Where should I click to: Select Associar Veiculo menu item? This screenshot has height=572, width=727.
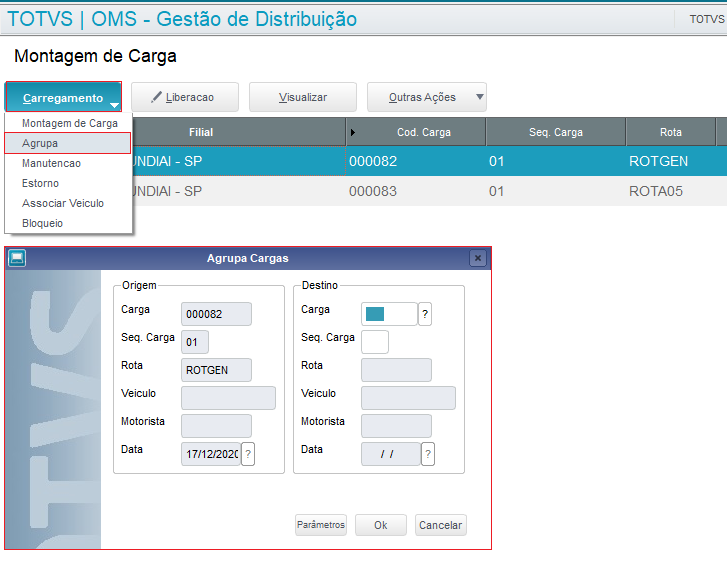[69, 203]
